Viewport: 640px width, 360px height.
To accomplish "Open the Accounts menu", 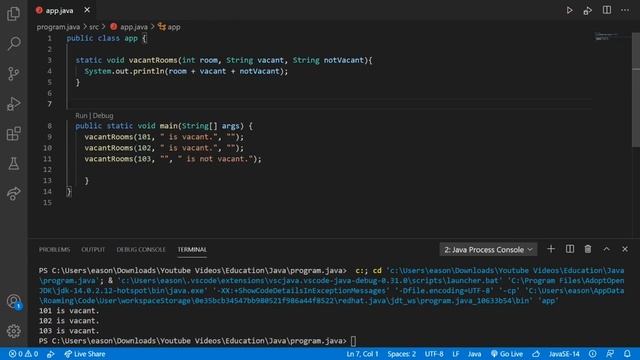I will pos(13,302).
